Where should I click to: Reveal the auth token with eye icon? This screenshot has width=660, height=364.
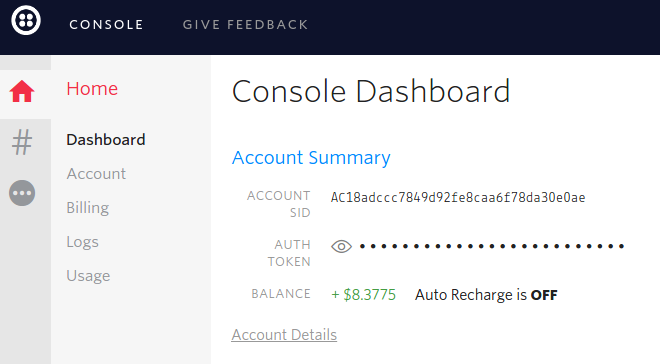pos(341,246)
